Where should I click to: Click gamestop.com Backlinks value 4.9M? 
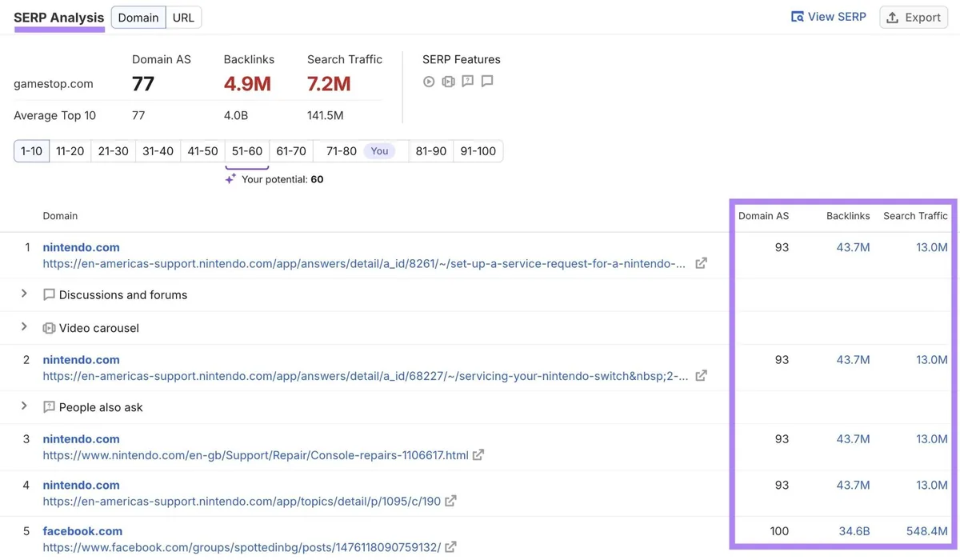(x=247, y=84)
